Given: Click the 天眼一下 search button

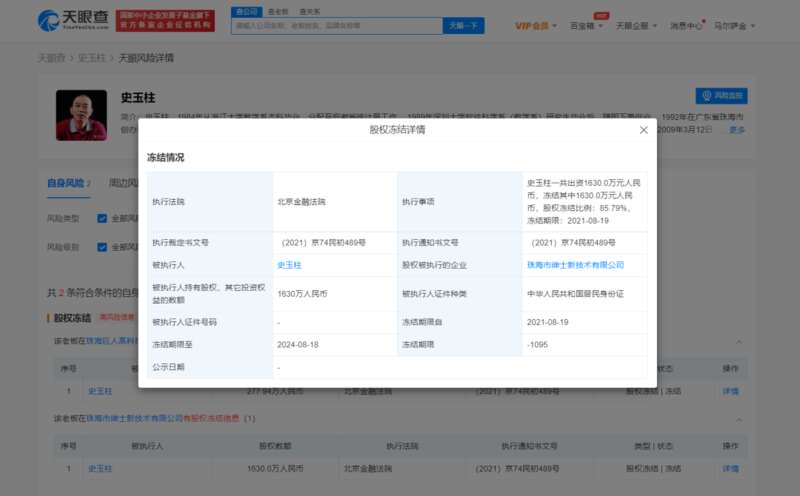Looking at the screenshot, I should click(463, 26).
